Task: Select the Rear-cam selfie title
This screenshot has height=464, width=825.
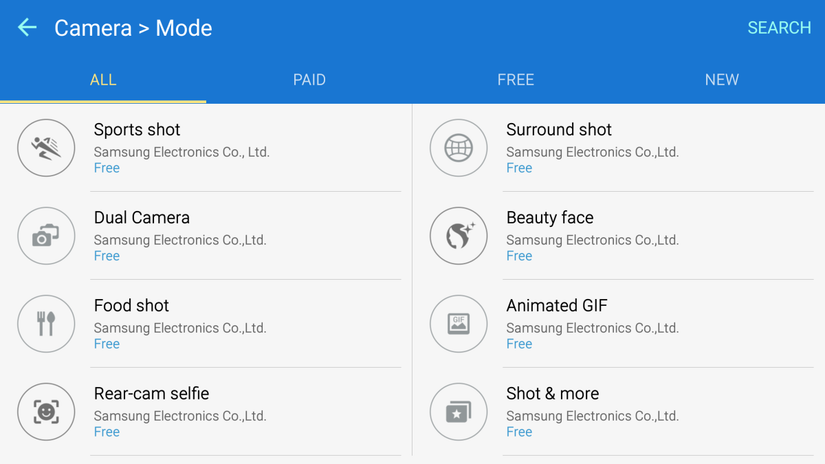Action: pos(152,393)
